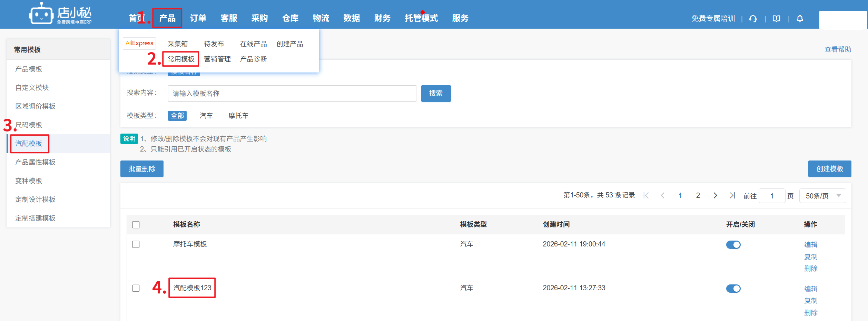
Task: Click the 创建模板 button
Action: point(829,169)
